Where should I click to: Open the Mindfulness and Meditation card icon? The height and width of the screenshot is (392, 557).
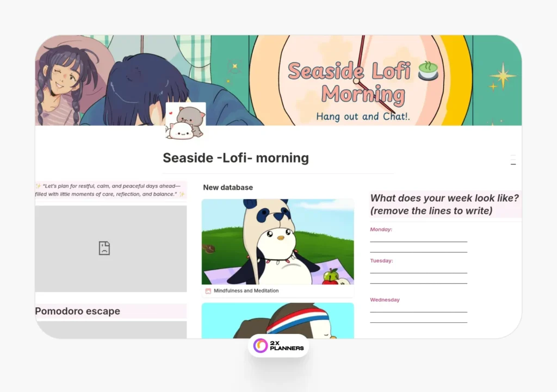208,291
